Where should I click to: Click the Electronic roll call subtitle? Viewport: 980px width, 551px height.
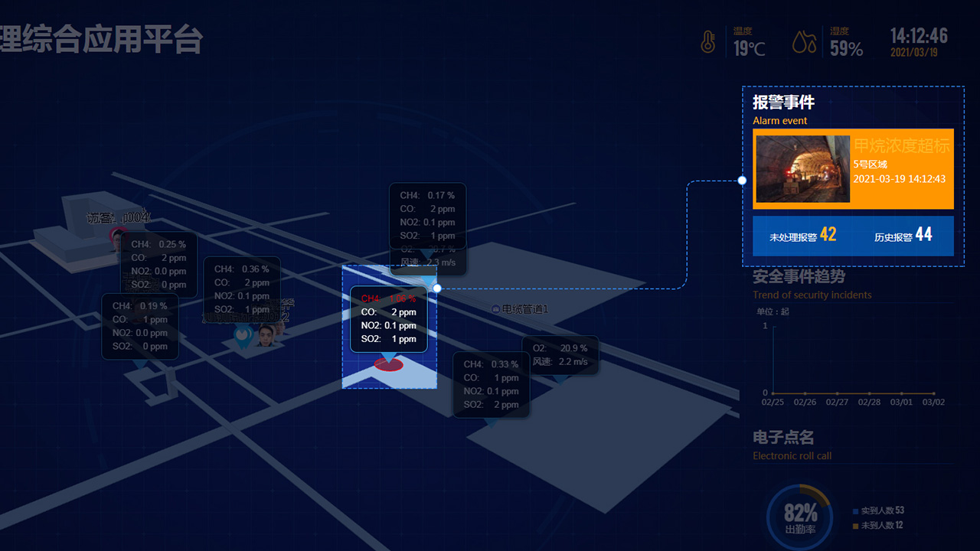(792, 456)
